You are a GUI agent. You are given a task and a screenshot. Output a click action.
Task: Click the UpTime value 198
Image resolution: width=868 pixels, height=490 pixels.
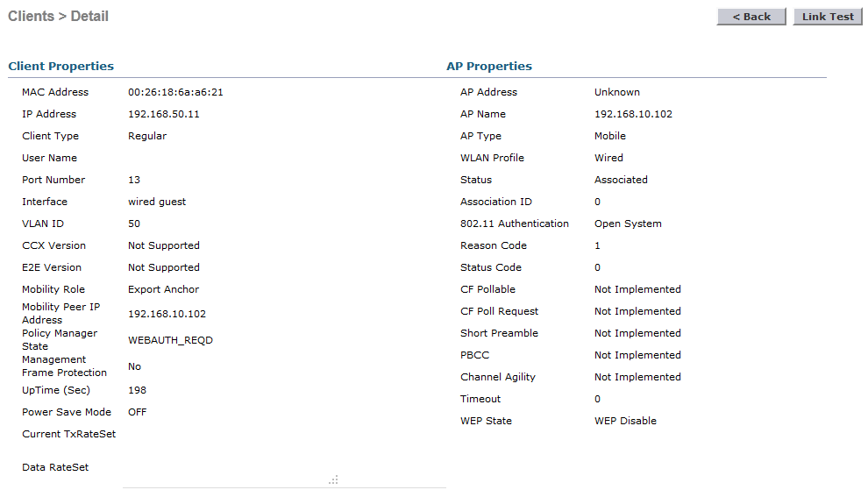(x=137, y=390)
